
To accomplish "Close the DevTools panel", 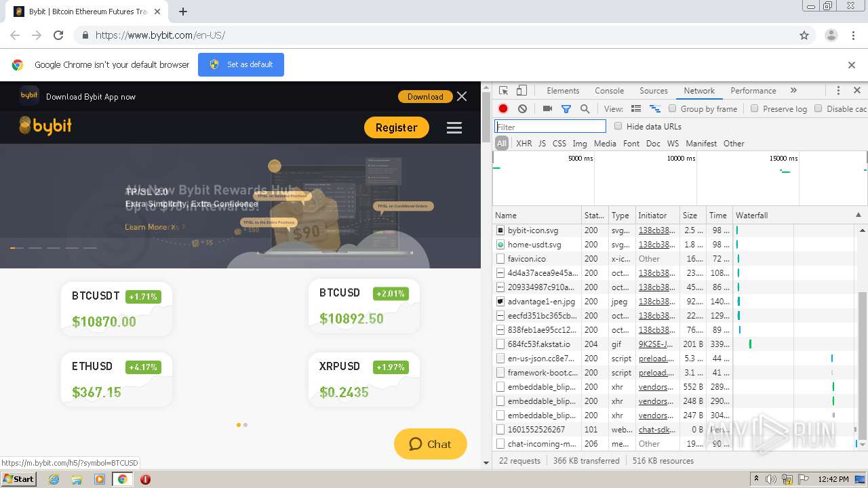I will (x=857, y=90).
